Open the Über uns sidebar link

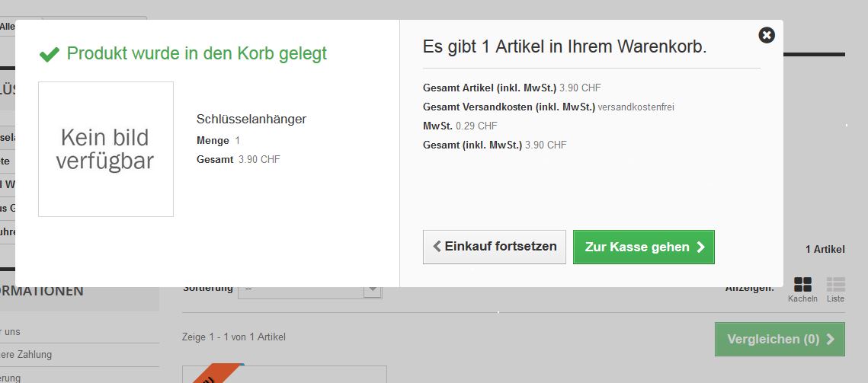[11, 332]
